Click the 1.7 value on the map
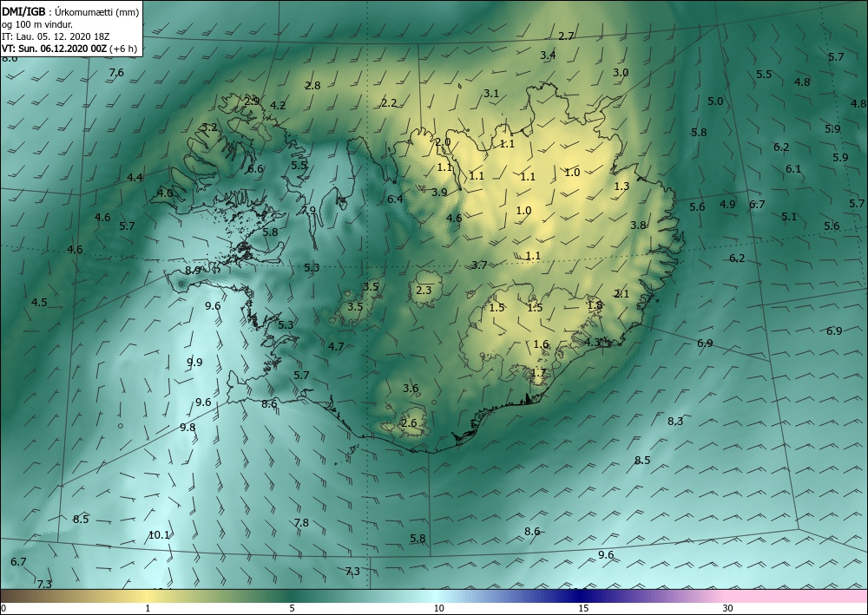The height and width of the screenshot is (615, 868). point(539,373)
